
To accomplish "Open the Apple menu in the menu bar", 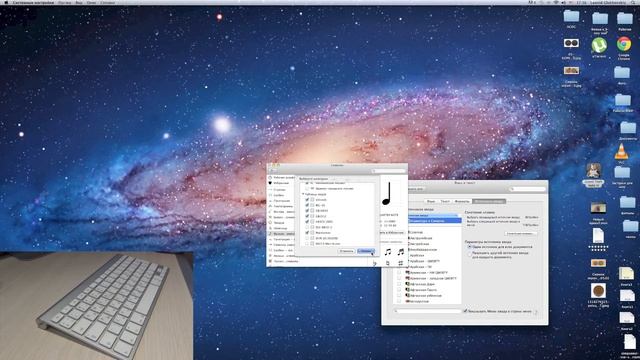I will 6,2.
